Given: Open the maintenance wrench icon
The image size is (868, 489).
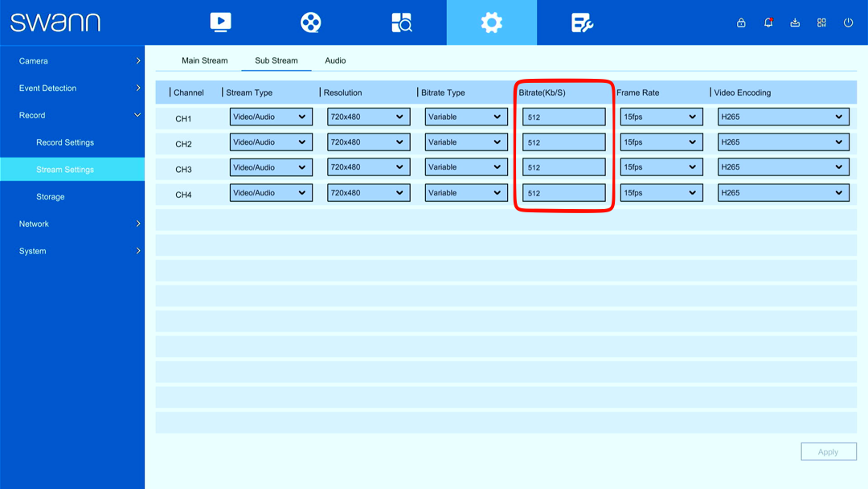Looking at the screenshot, I should [x=582, y=23].
